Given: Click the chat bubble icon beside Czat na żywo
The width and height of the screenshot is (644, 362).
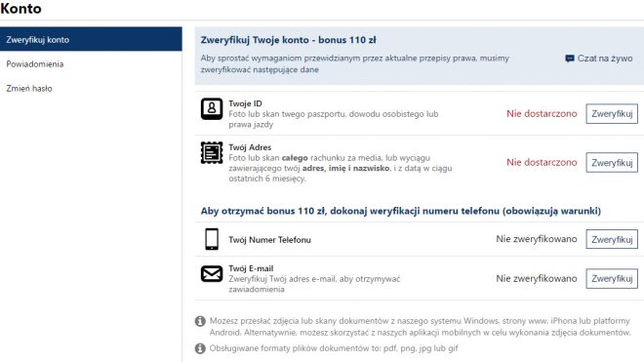Looking at the screenshot, I should pos(569,59).
